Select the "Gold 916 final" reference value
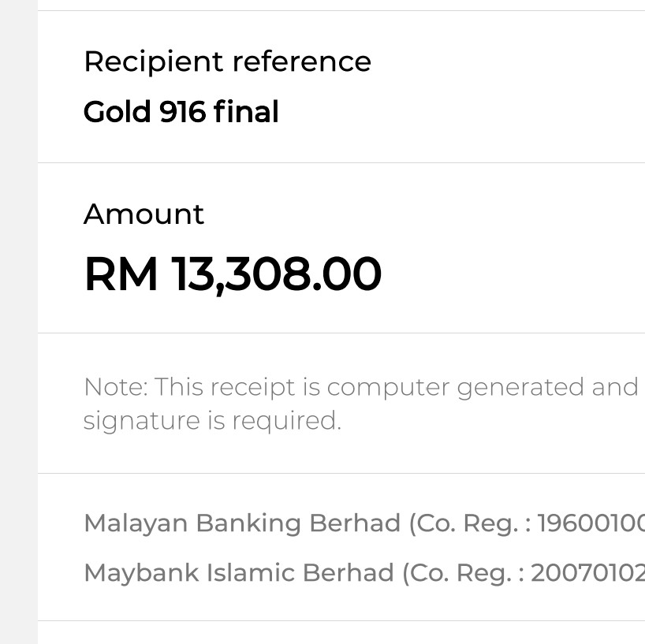This screenshot has height=644, width=645. [181, 112]
